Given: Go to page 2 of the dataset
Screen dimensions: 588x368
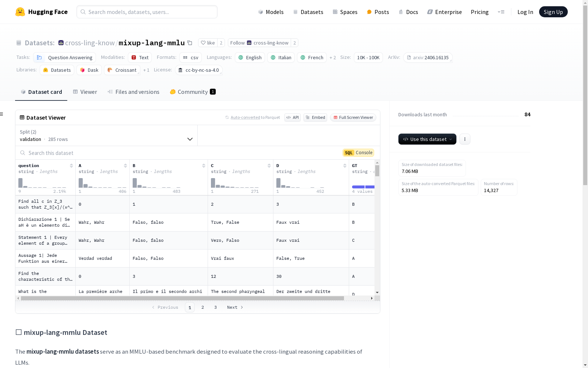Looking at the screenshot, I should tap(202, 307).
